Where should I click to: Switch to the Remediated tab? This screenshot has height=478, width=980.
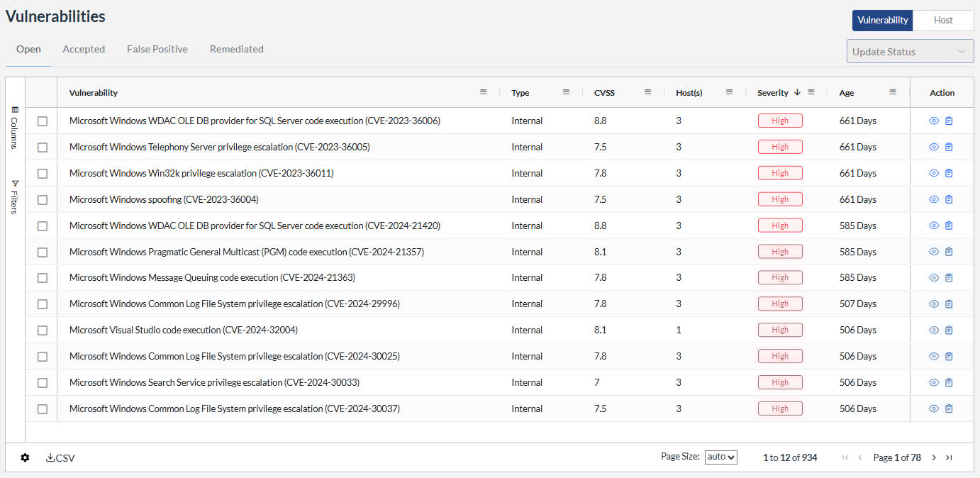click(237, 49)
